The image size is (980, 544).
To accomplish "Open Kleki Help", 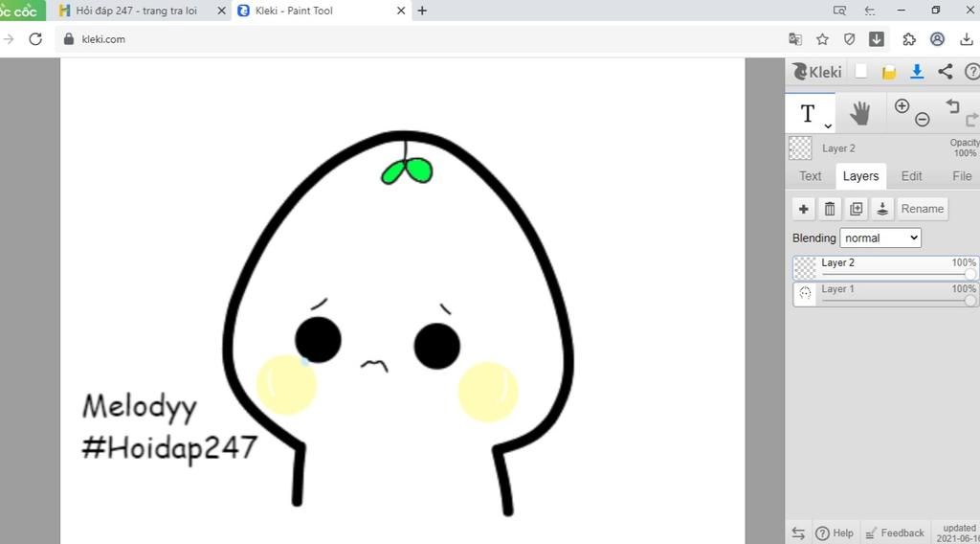I will click(835, 533).
